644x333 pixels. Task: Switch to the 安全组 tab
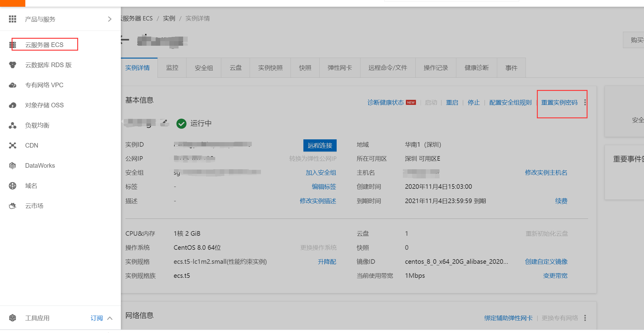click(204, 68)
